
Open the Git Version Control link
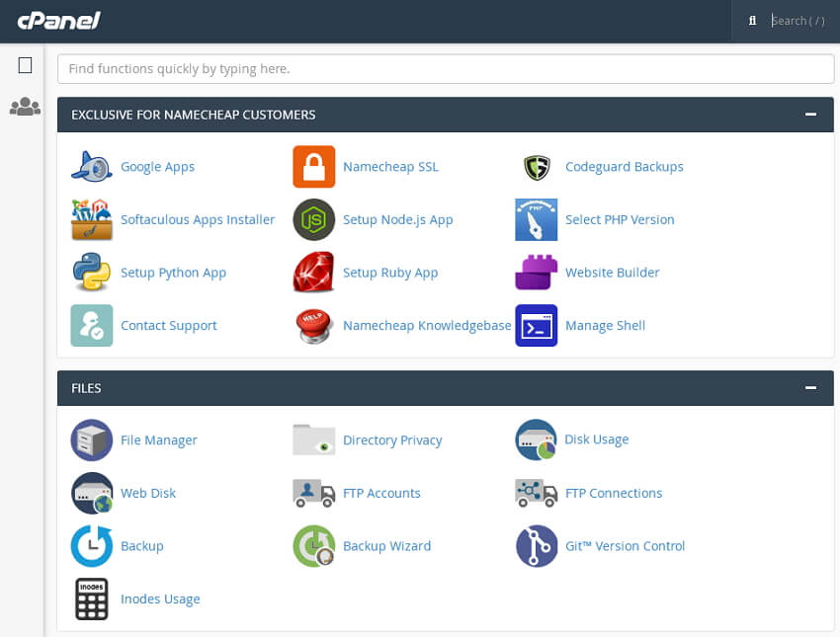[x=626, y=546]
